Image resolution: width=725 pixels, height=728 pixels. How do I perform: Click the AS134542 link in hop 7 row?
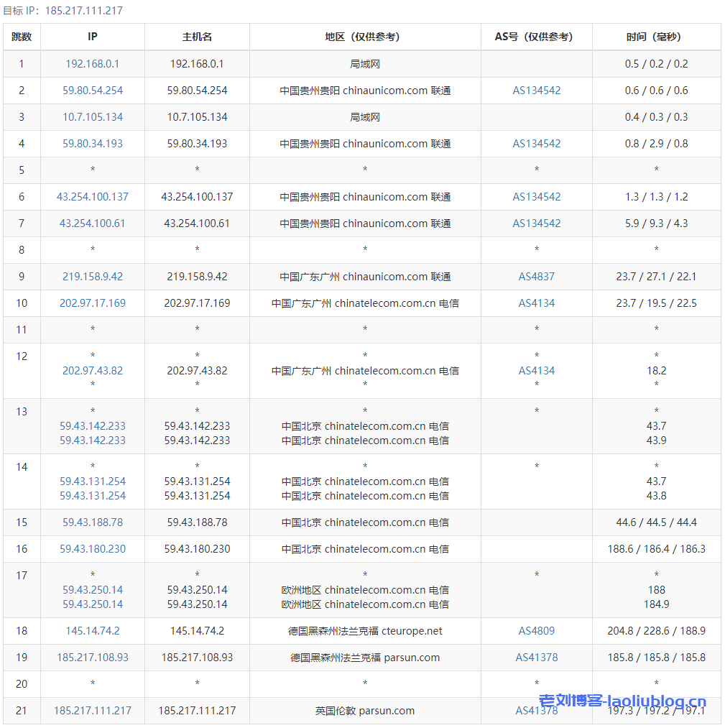point(536,224)
